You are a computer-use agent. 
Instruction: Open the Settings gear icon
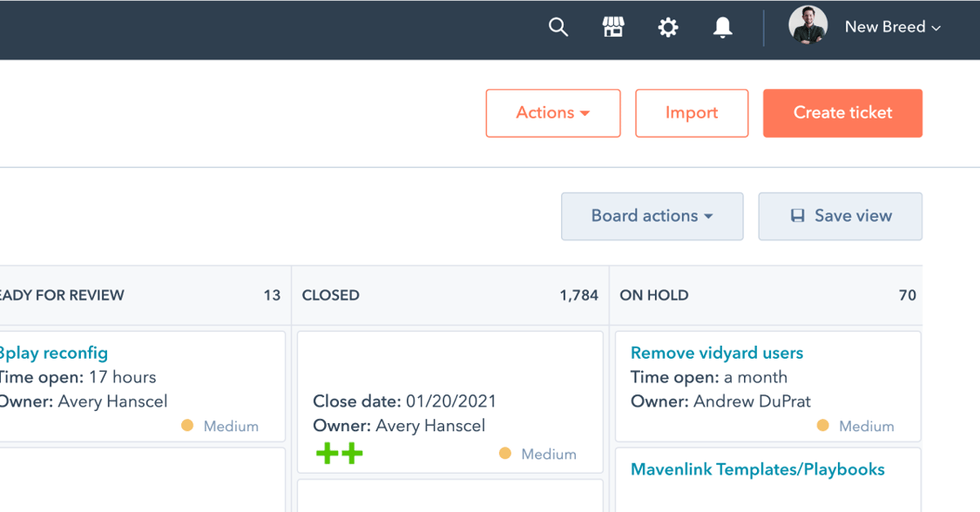[667, 27]
